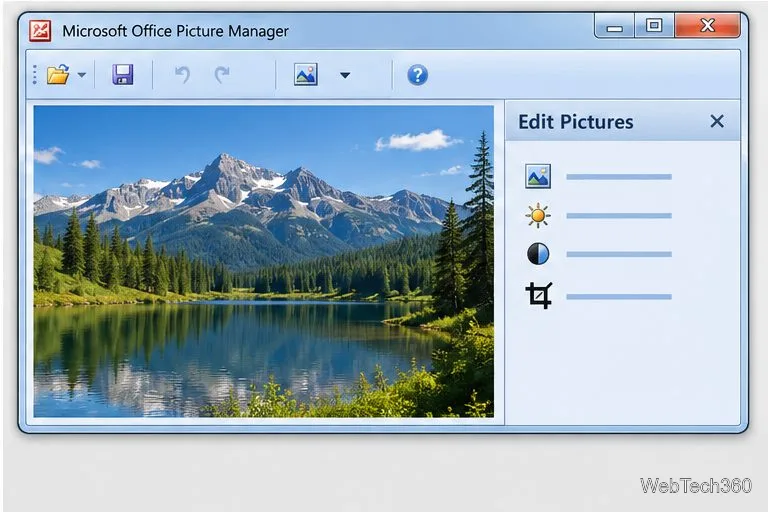768x512 pixels.
Task: Save picture with the floppy disk icon
Action: coord(122,74)
